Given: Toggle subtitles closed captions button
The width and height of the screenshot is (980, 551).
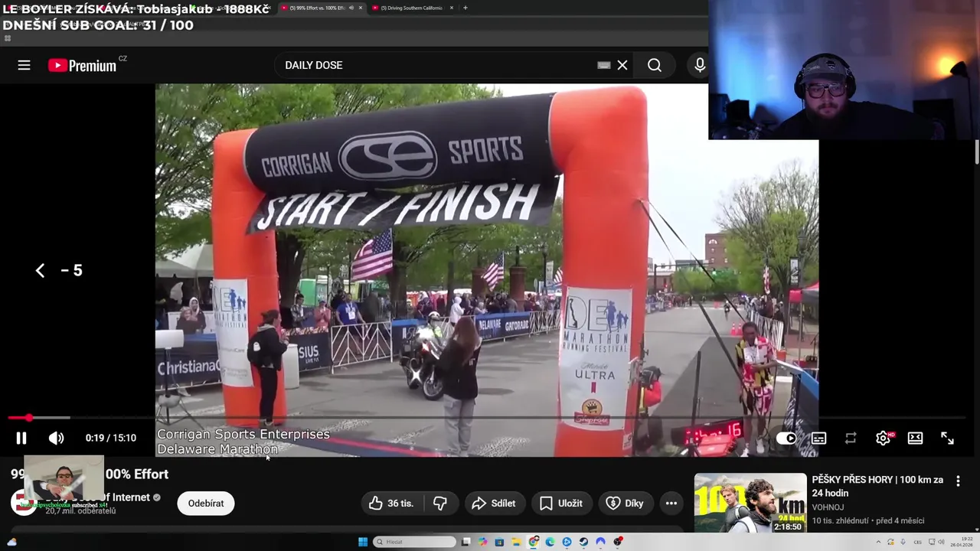Looking at the screenshot, I should 818,438.
